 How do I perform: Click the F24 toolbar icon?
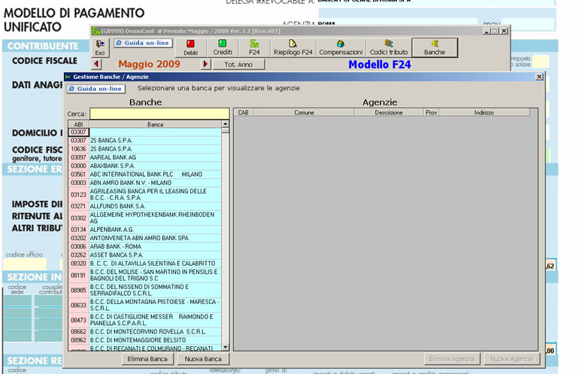[x=254, y=47]
